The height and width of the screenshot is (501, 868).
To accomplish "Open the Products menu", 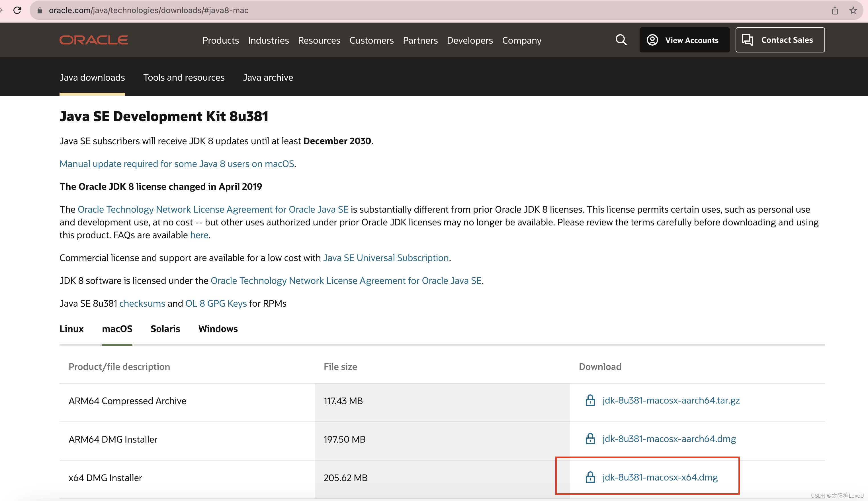I will [x=221, y=40].
